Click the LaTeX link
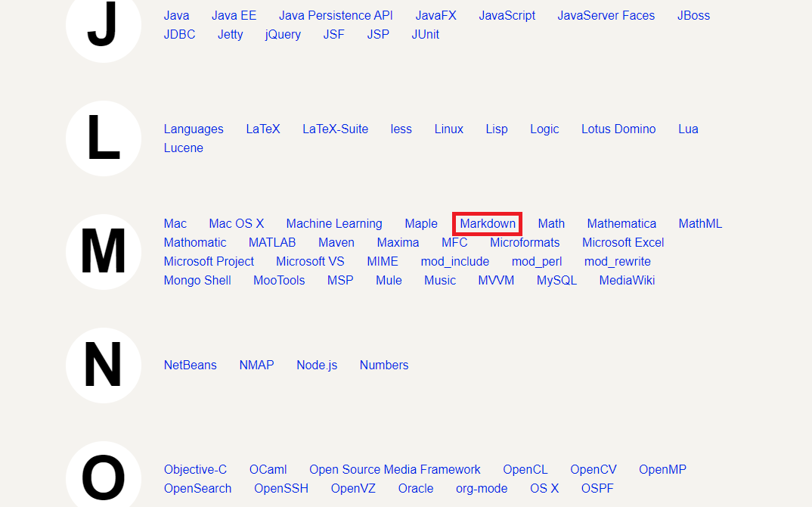The image size is (812, 507). 263,129
